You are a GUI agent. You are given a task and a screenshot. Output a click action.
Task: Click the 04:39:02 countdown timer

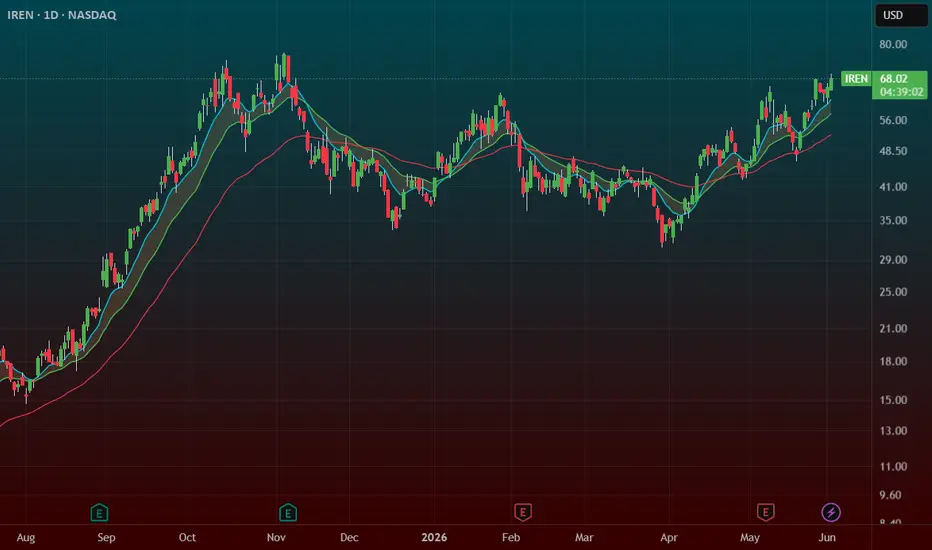901,92
